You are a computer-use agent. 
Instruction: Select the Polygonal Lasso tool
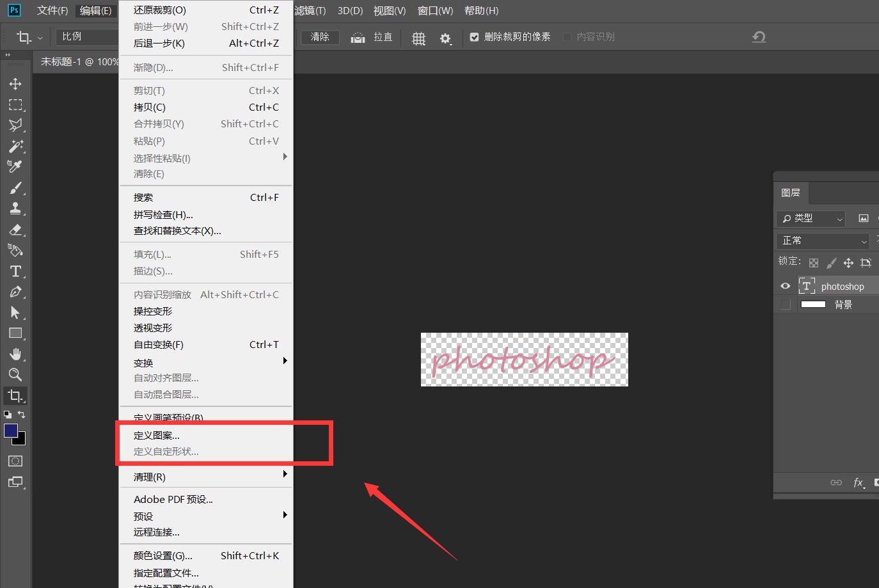click(15, 125)
